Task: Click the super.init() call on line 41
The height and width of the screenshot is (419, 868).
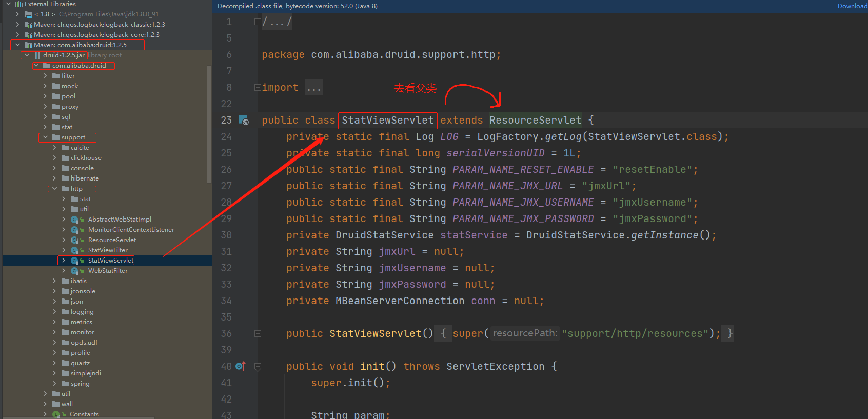Action: tap(350, 383)
